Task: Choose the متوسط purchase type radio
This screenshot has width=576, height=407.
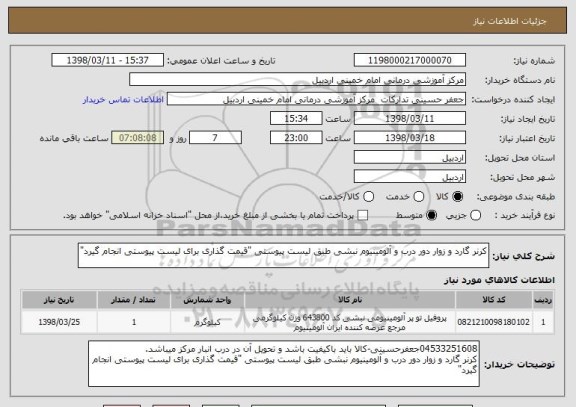Action: pyautogui.click(x=432, y=215)
